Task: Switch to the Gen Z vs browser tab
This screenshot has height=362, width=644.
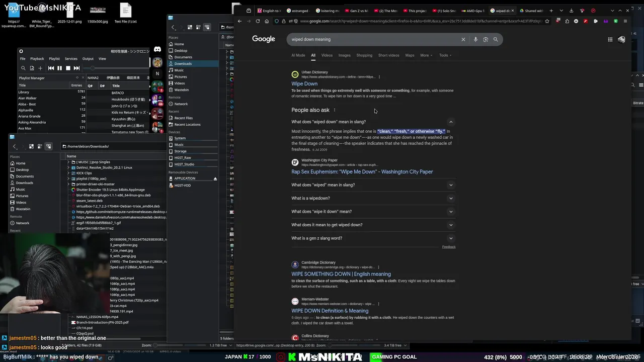Action: (358, 11)
